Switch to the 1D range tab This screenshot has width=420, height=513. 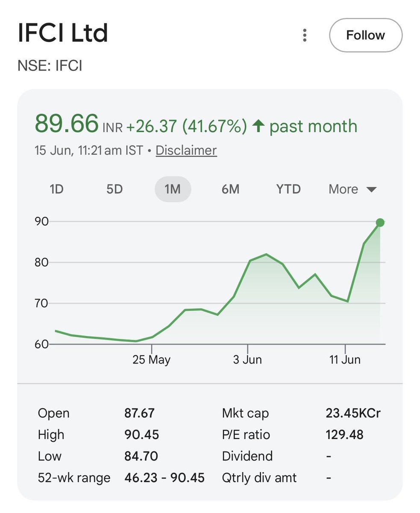pyautogui.click(x=57, y=189)
